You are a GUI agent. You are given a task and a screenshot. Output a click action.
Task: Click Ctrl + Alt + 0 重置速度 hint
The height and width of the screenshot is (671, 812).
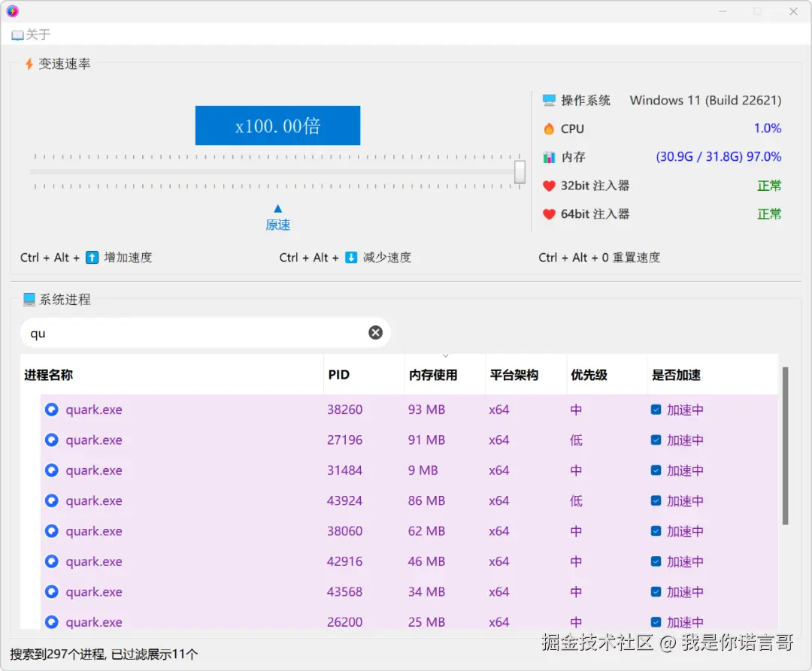(599, 257)
